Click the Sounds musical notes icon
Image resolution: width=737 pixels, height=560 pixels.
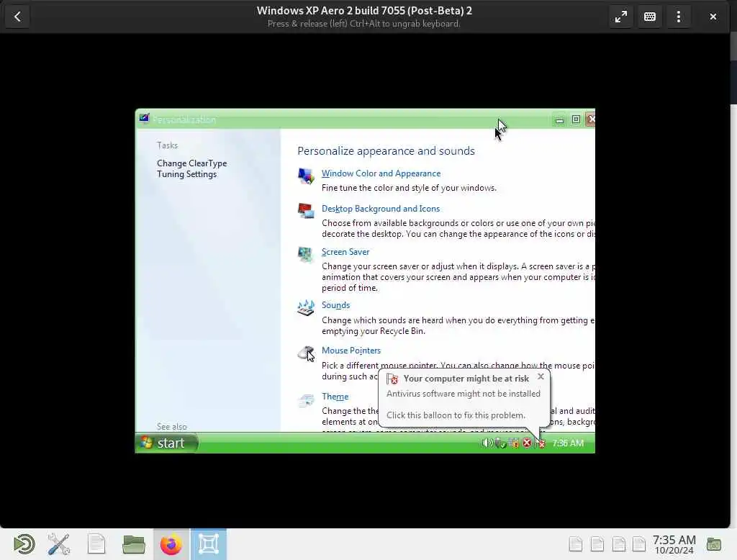(306, 308)
